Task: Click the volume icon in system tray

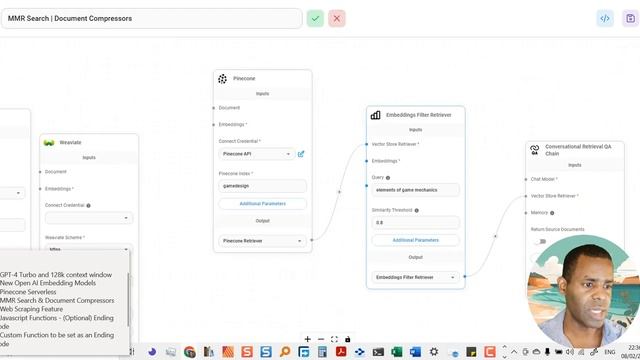Action: pyautogui.click(x=570, y=352)
